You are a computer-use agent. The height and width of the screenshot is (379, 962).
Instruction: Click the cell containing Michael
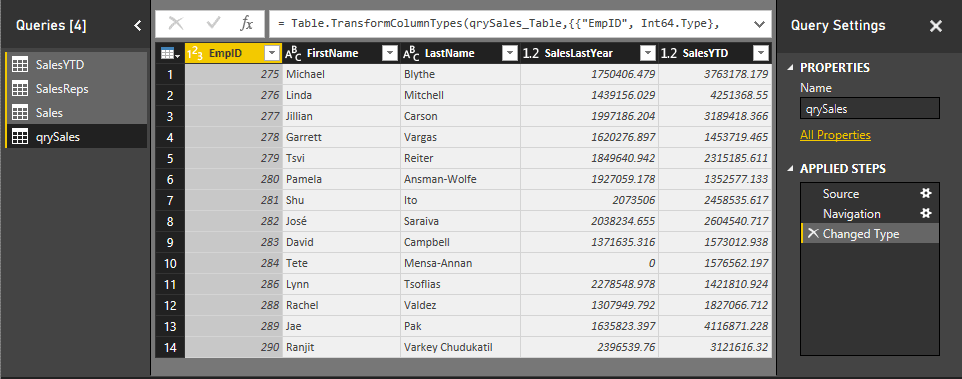point(341,75)
